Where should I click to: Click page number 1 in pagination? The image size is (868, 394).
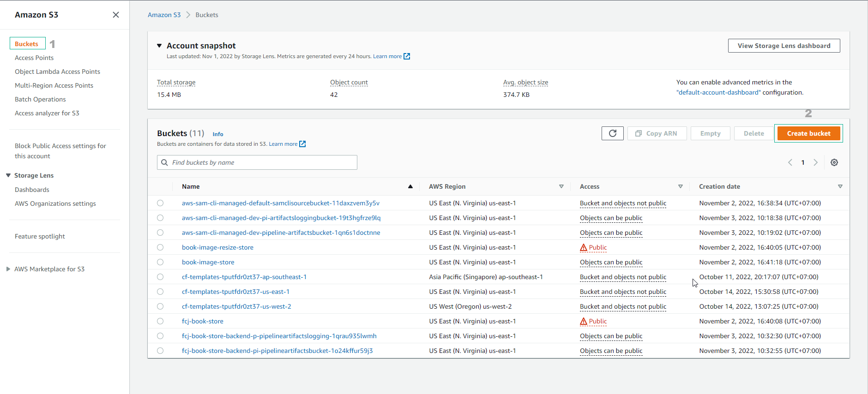coord(803,162)
